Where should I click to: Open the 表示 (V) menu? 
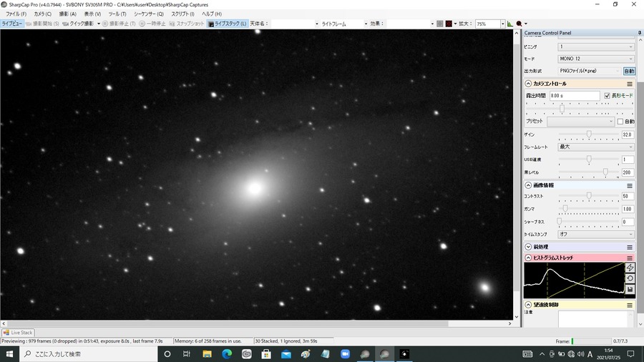tap(92, 14)
